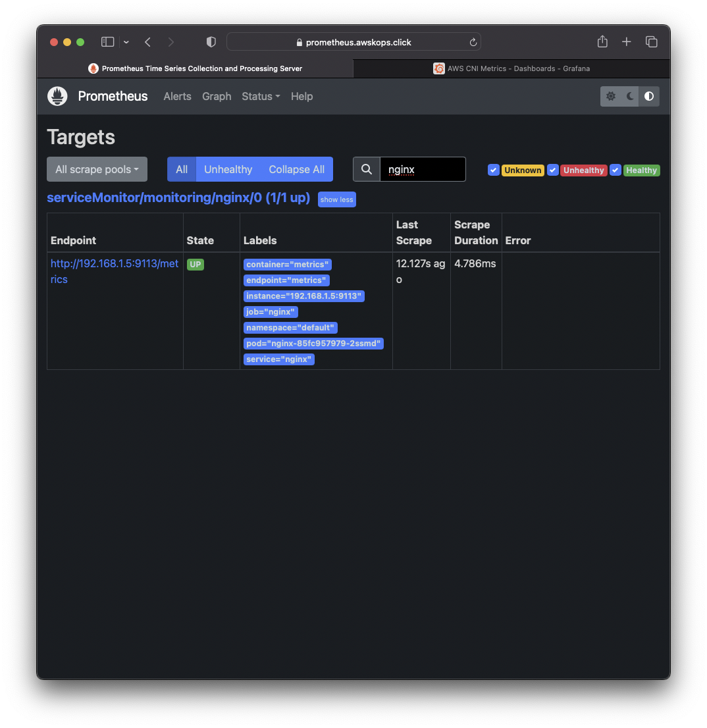707x728 pixels.
Task: Open serviceMonitor/monitoring/nginx/0 pool link
Action: pos(178,197)
